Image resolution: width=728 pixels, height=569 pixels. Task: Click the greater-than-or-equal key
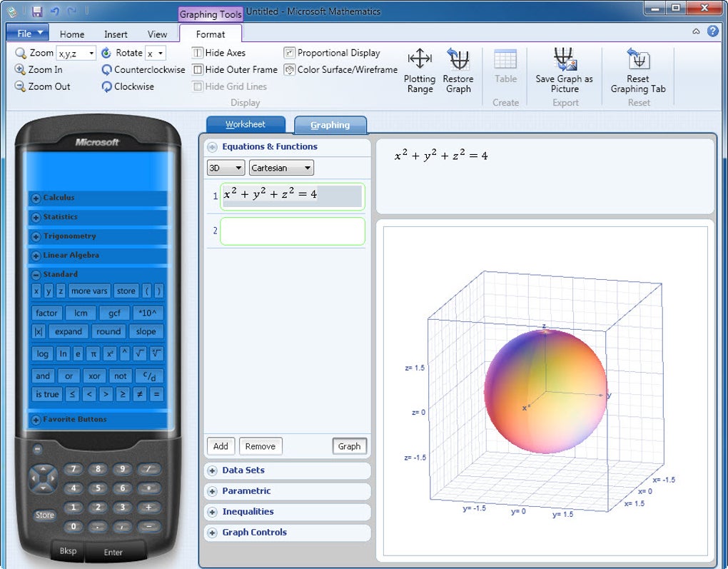pos(123,394)
